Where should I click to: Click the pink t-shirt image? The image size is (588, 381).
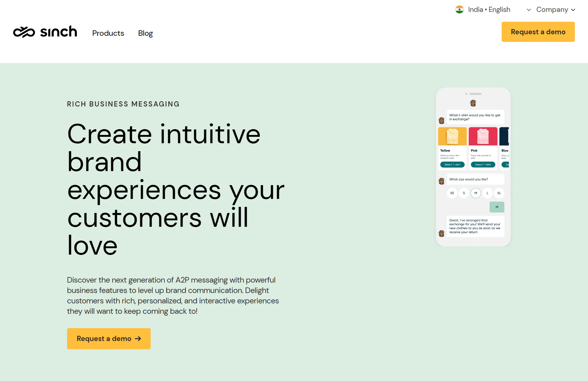pyautogui.click(x=483, y=136)
